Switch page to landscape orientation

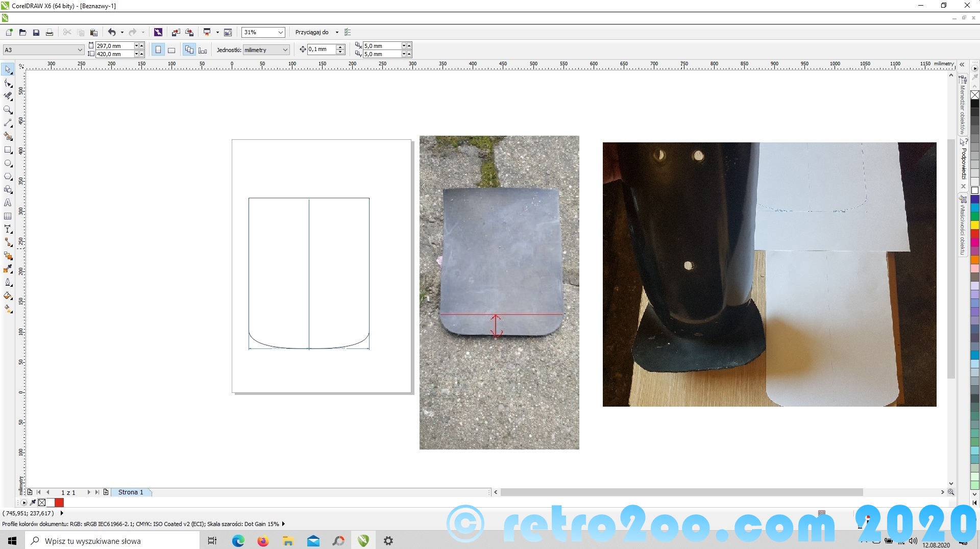171,50
